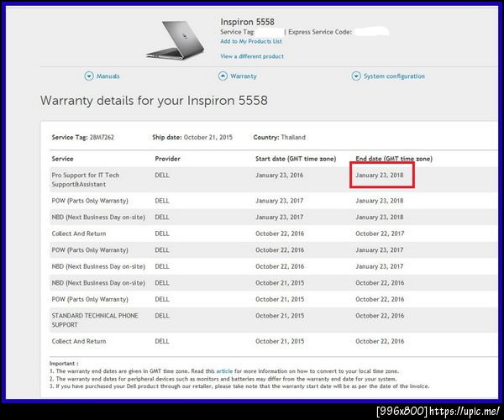Click the Service column header
Image resolution: width=504 pixels, height=420 pixels.
pos(62,159)
